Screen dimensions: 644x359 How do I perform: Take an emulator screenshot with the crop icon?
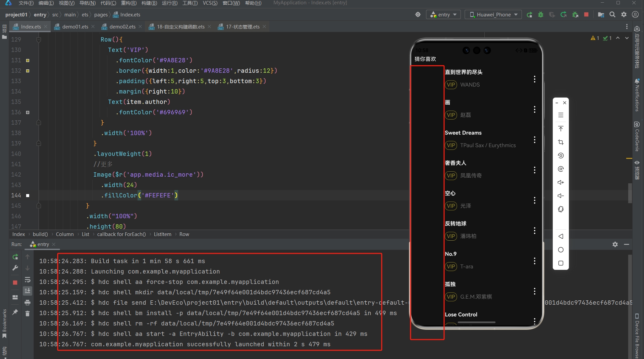pos(560,142)
